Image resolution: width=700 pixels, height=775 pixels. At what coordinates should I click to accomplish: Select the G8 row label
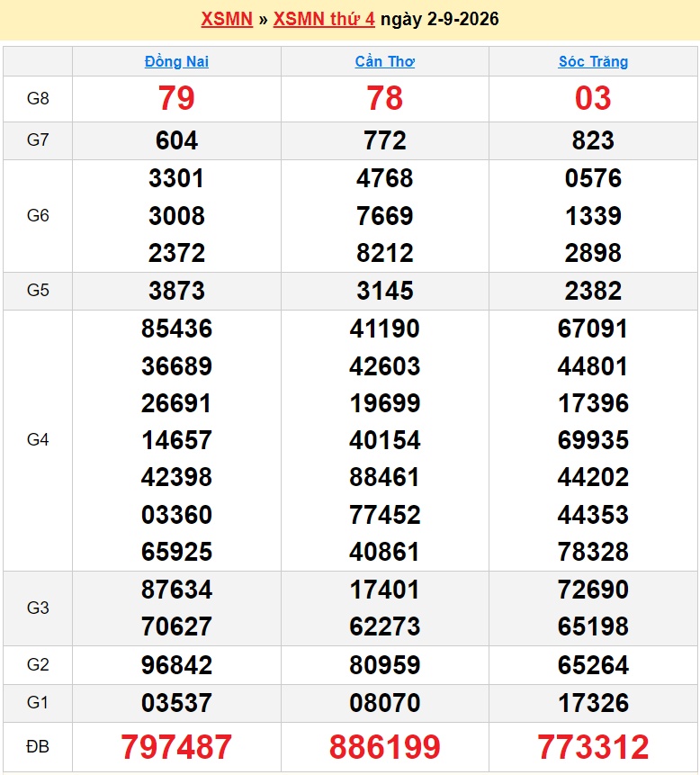[x=38, y=98]
